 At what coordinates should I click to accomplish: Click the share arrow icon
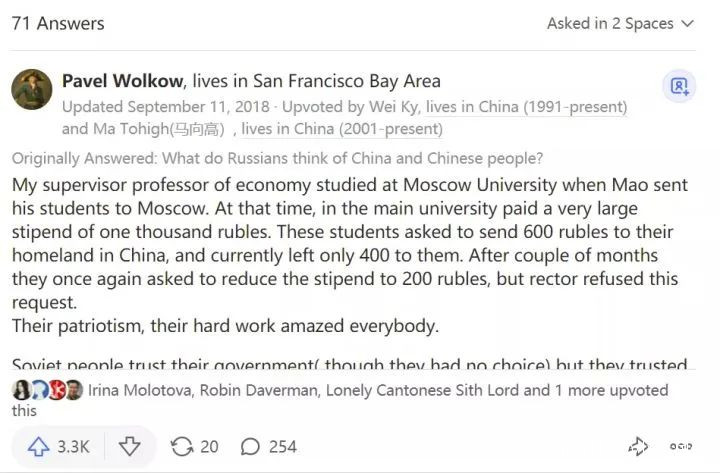coord(638,447)
